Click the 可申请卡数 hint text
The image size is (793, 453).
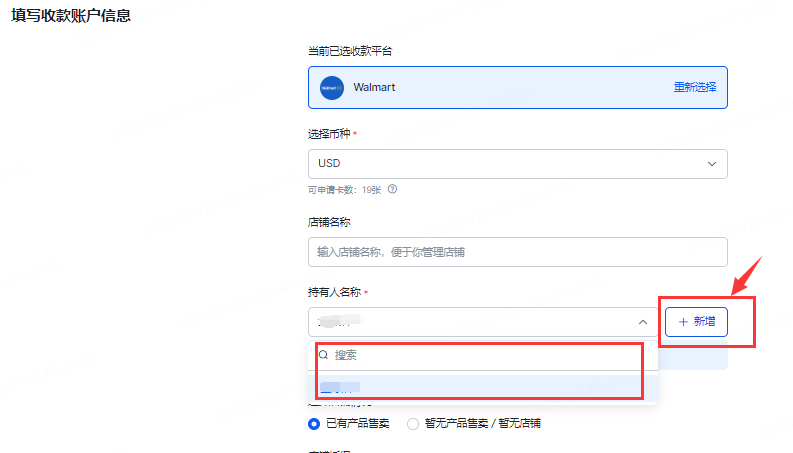pyautogui.click(x=344, y=189)
